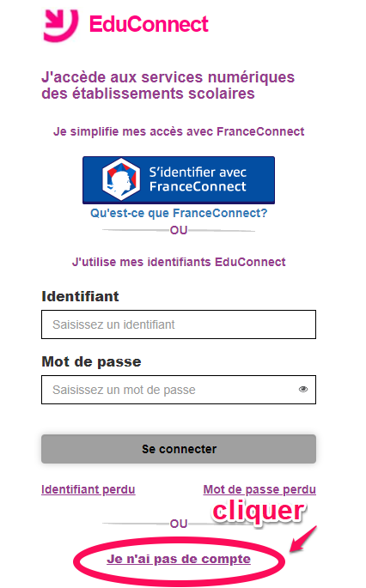The height and width of the screenshot is (588, 366).
Task: Open the 'Qu'est-ce que FranceConnect?' link
Action: click(x=179, y=213)
